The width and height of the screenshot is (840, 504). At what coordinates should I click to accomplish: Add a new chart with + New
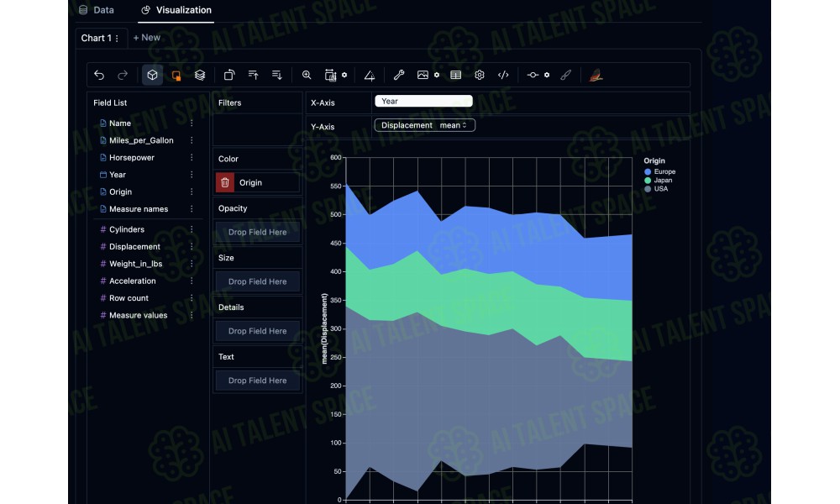(x=146, y=38)
